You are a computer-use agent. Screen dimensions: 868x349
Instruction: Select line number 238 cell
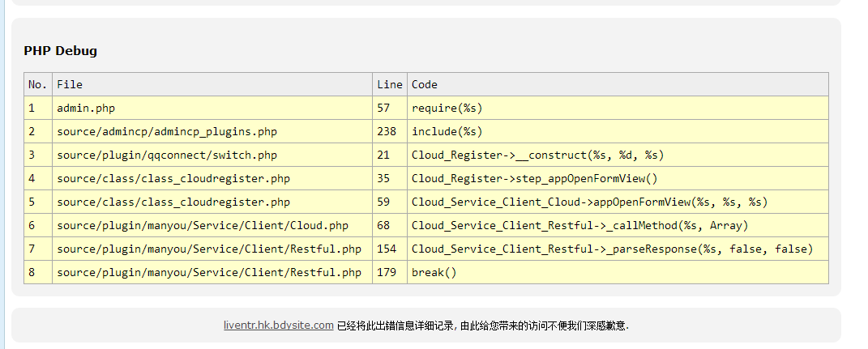(x=390, y=131)
